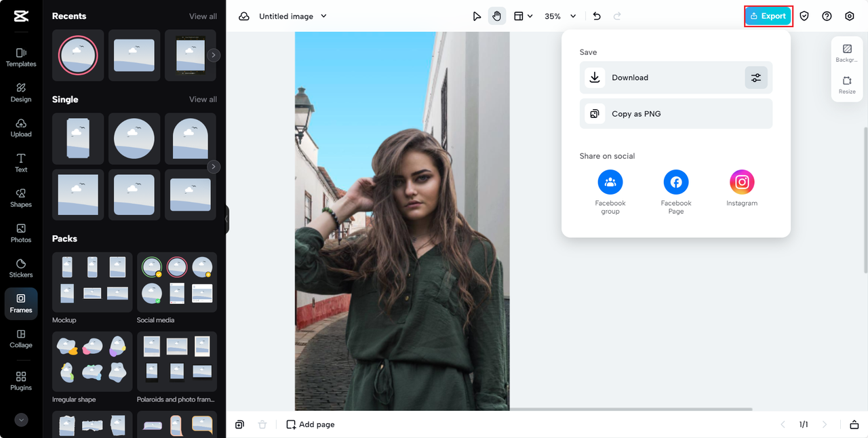Click the CapCut logo icon
The height and width of the screenshot is (438, 868).
(x=20, y=17)
